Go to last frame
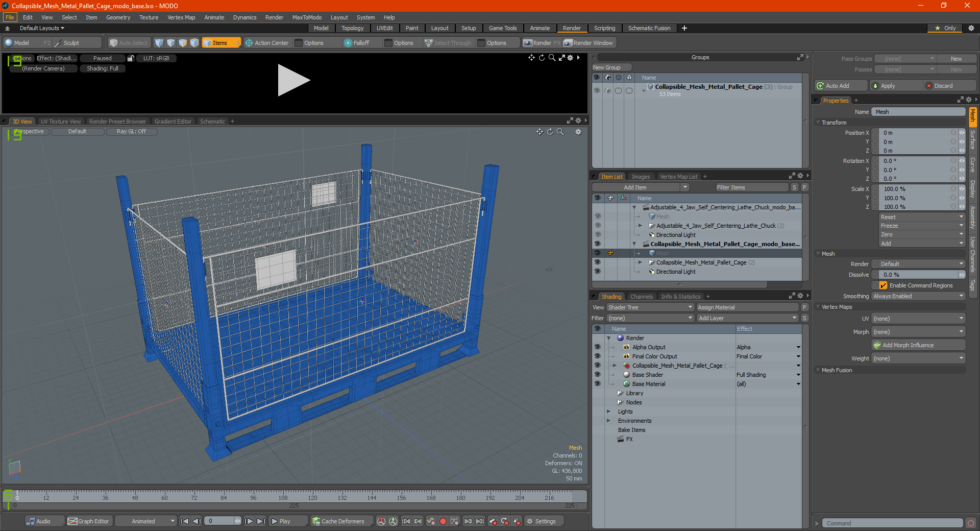Viewport: 980px width, 531px height. [261, 521]
